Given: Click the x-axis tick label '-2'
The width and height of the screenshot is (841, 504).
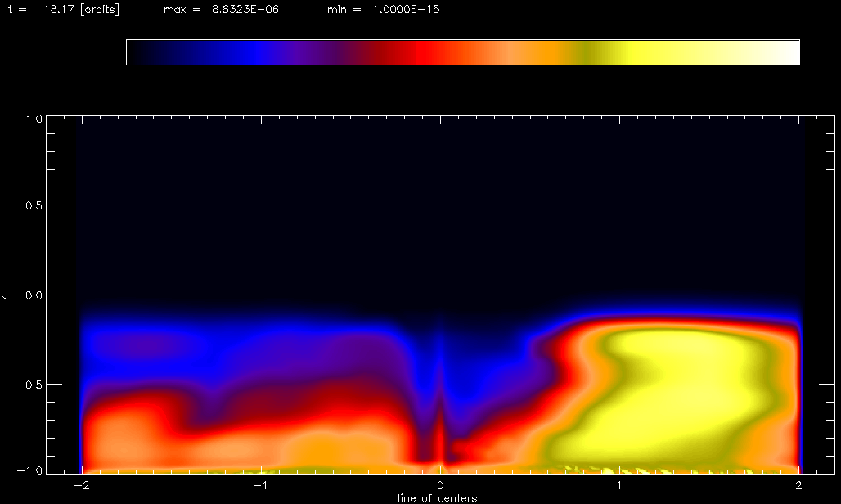Looking at the screenshot, I should [x=81, y=486].
